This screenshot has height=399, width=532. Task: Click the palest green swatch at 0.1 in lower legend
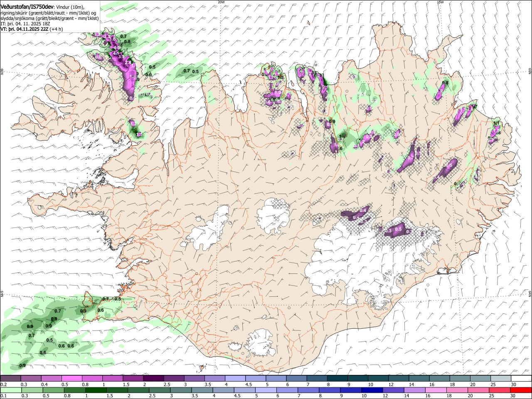pos(11,390)
